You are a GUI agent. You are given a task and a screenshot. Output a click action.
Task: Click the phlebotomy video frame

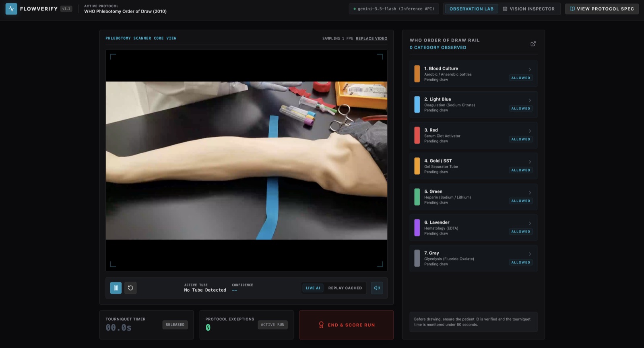click(x=246, y=161)
